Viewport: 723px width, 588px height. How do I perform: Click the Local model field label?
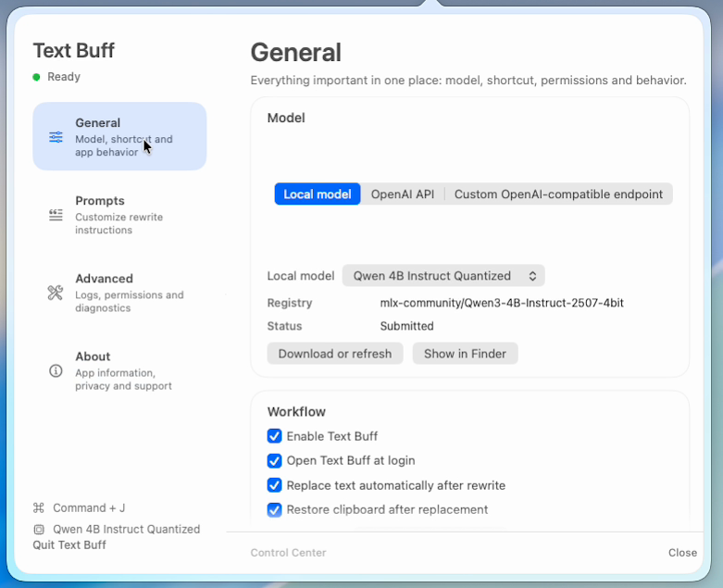click(301, 276)
